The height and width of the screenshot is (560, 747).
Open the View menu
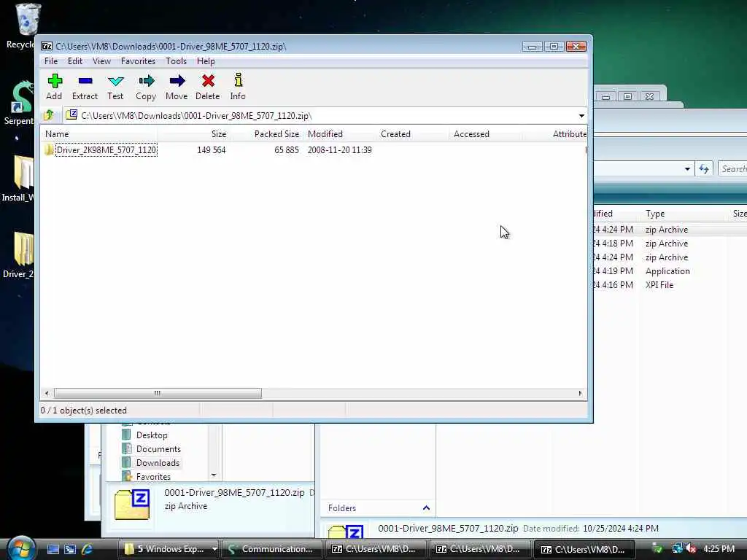pyautogui.click(x=101, y=61)
